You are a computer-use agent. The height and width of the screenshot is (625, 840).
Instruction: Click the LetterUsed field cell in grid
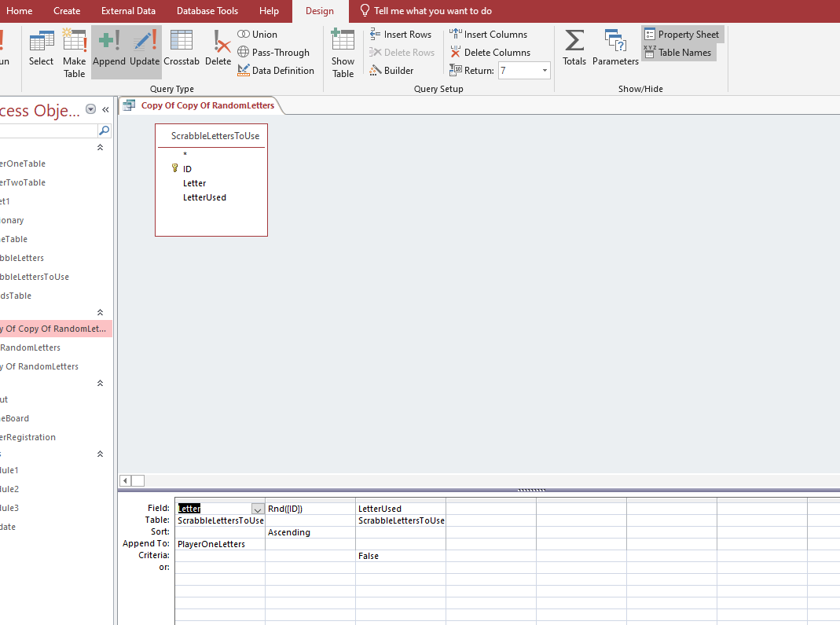pyautogui.click(x=401, y=509)
